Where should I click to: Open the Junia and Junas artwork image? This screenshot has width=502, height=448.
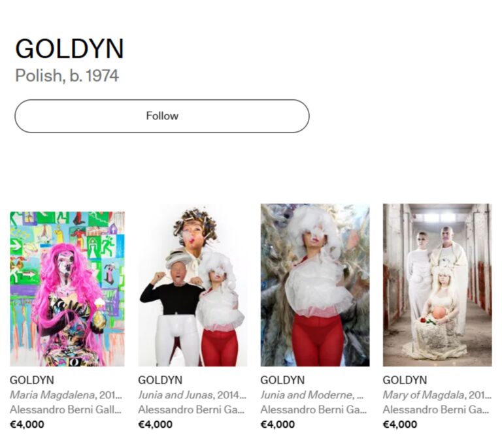coord(193,285)
